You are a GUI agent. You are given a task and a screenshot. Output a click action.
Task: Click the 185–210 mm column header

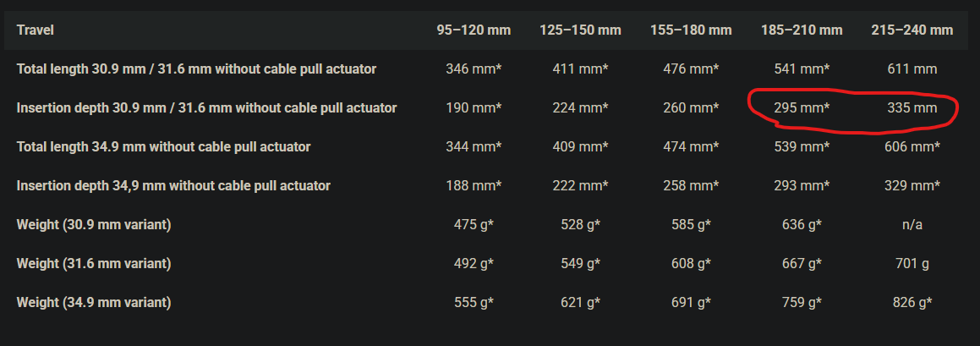[802, 30]
